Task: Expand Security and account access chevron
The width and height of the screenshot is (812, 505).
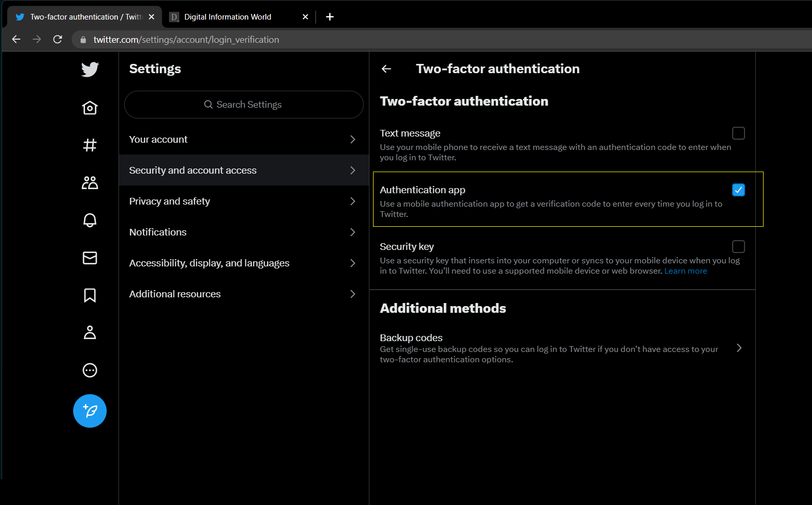Action: (352, 170)
